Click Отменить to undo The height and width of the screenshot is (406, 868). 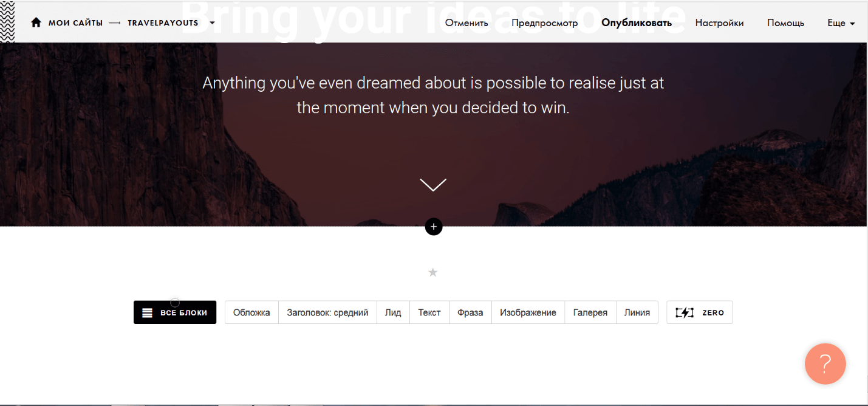(466, 23)
